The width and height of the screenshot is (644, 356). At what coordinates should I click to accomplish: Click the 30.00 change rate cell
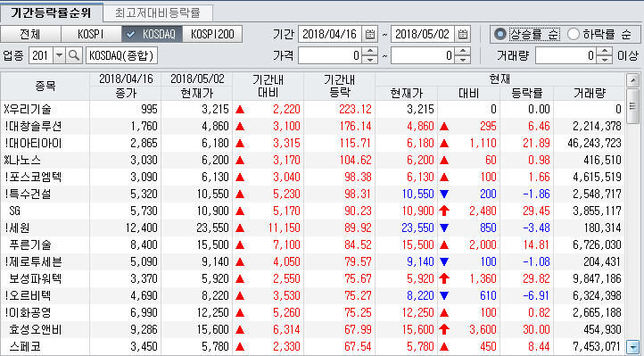point(536,330)
